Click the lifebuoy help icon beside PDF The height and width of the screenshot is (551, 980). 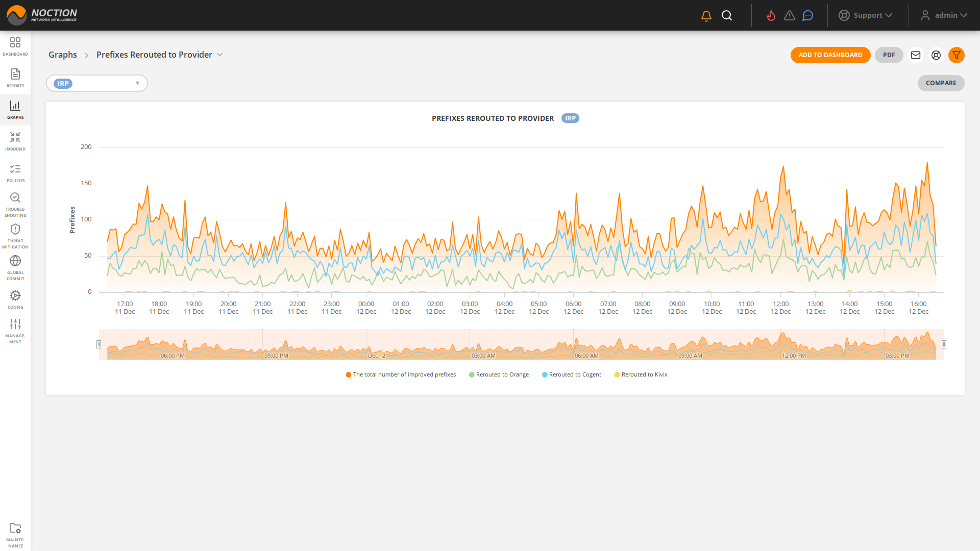[x=936, y=55]
